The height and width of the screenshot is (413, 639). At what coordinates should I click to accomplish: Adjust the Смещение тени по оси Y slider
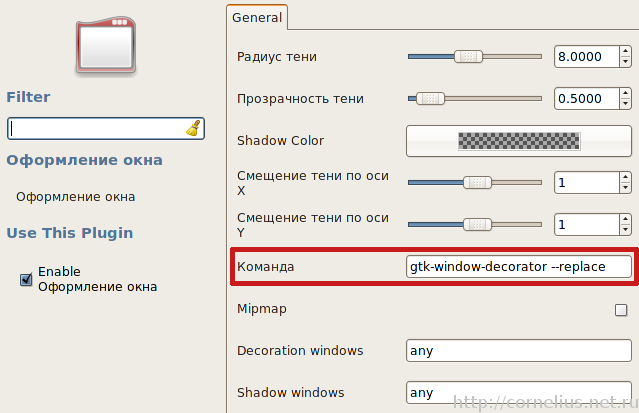(477, 224)
